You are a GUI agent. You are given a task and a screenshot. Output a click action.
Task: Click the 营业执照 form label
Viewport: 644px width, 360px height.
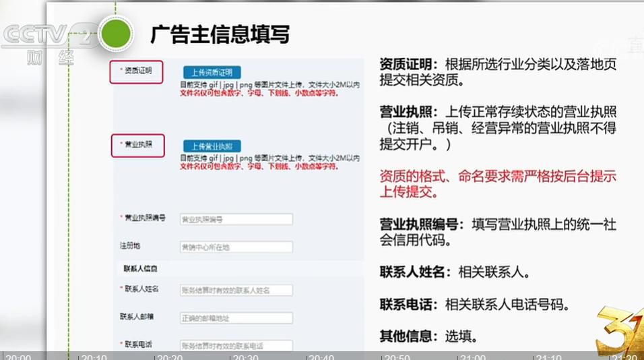(x=138, y=144)
